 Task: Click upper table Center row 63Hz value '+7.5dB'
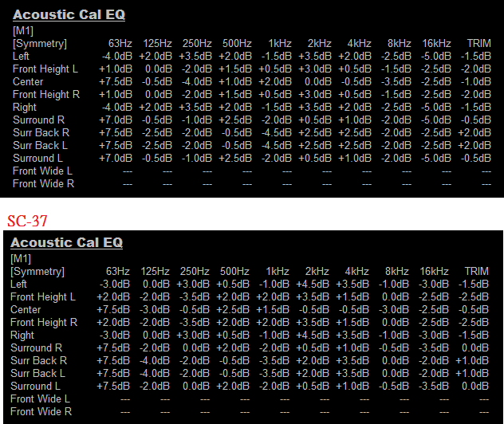tap(116, 82)
